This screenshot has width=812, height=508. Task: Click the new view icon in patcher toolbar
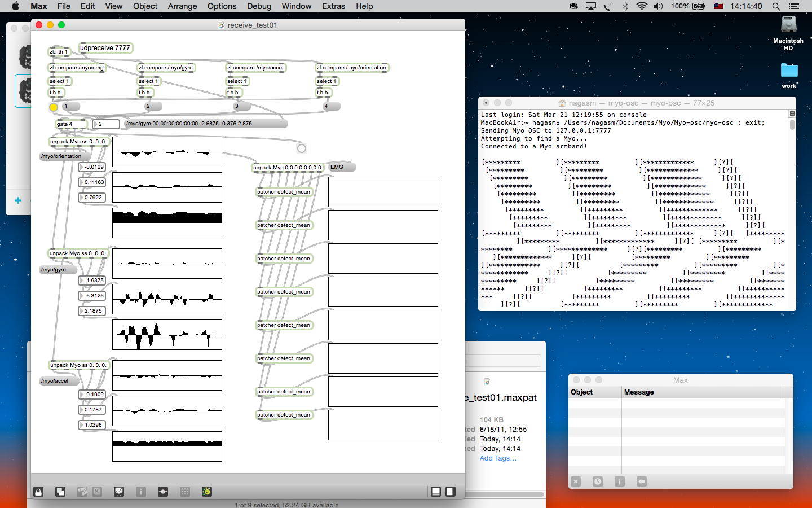[x=60, y=492]
